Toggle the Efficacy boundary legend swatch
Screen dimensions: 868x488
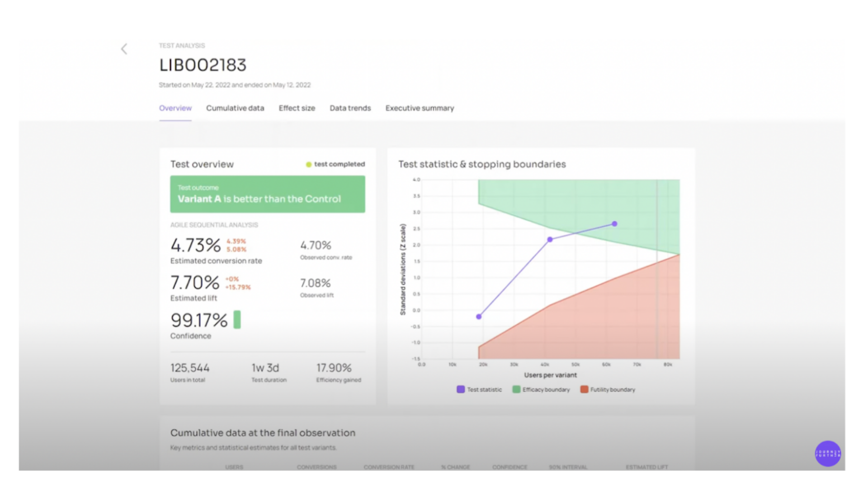[516, 389]
